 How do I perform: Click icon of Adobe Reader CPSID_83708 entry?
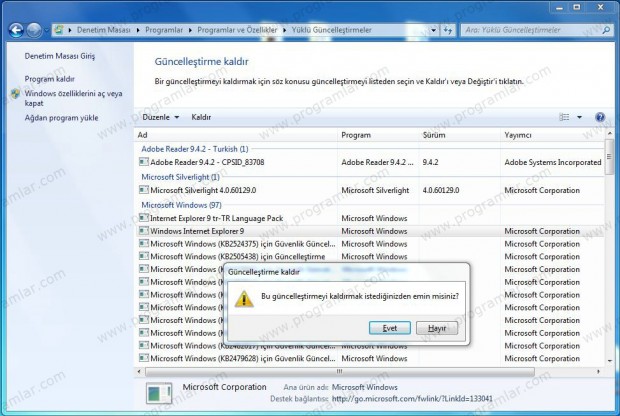tap(144, 162)
